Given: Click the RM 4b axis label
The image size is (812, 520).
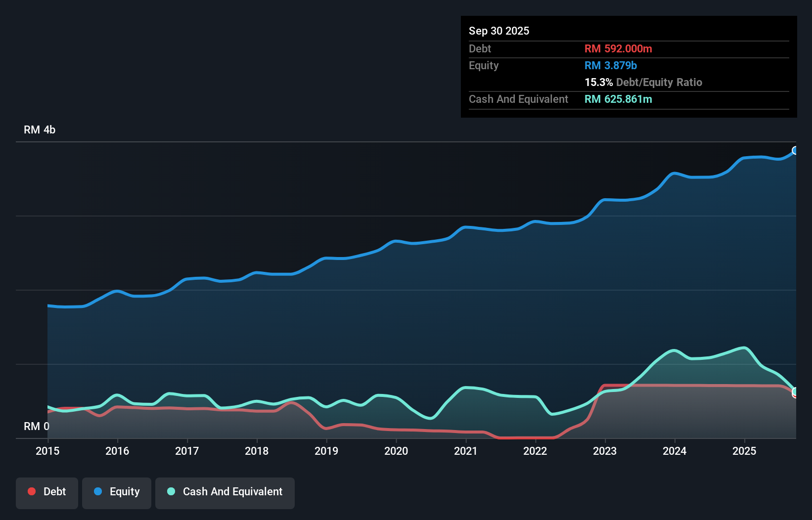Looking at the screenshot, I should 40,130.
